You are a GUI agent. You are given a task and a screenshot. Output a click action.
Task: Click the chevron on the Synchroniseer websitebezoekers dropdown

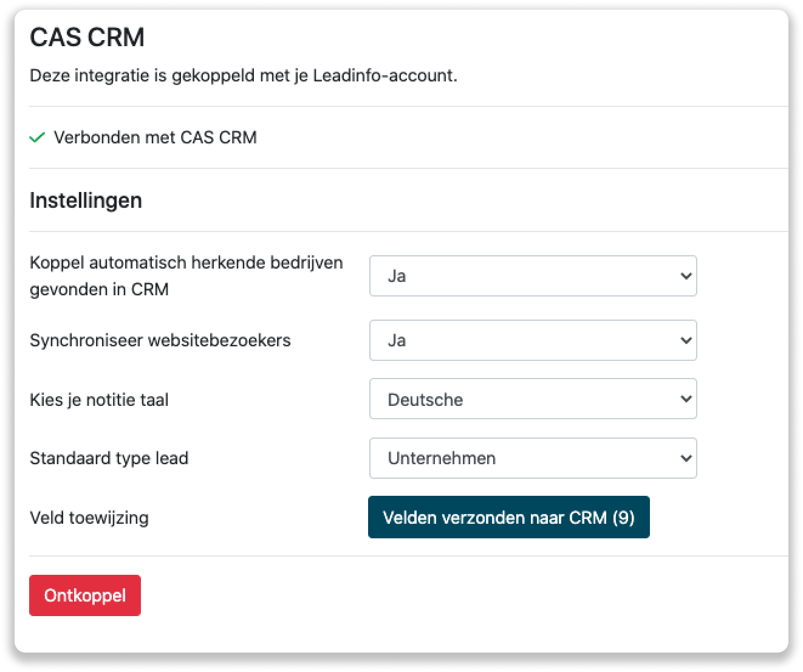[685, 340]
